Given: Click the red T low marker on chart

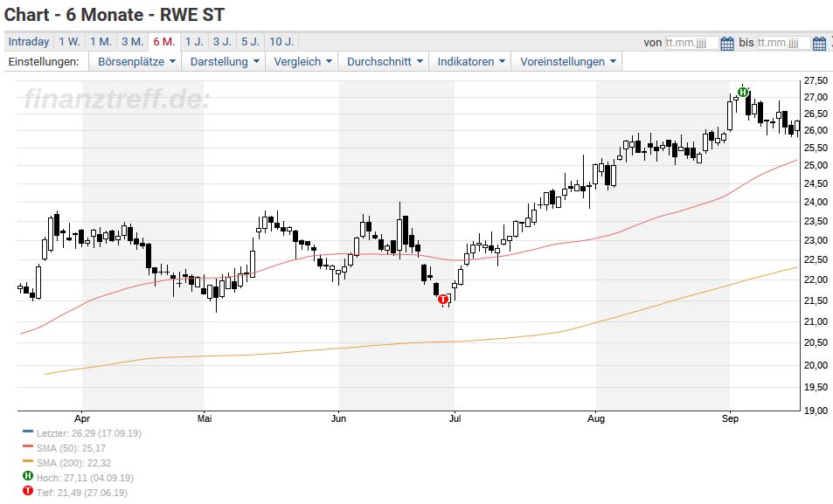Looking at the screenshot, I should point(443,300).
